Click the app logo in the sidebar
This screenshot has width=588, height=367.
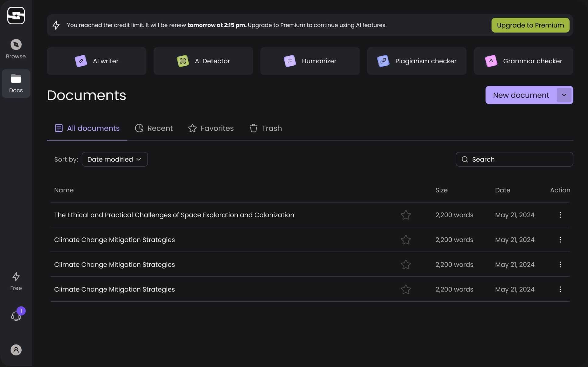click(x=16, y=16)
